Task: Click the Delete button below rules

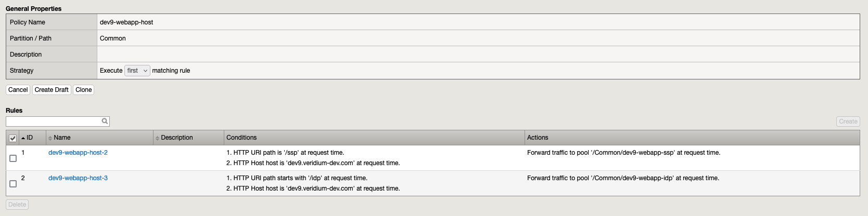Action: point(17,205)
